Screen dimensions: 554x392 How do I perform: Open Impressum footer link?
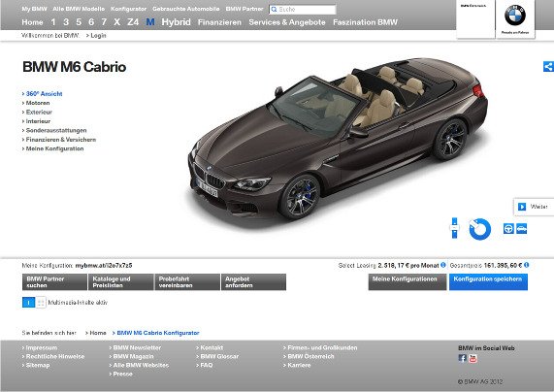click(x=40, y=347)
